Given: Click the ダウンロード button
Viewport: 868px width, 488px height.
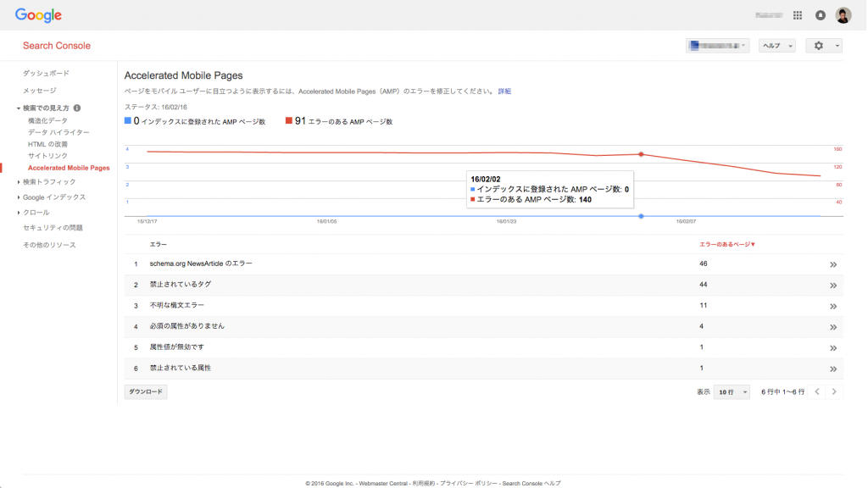Looking at the screenshot, I should tap(144, 391).
